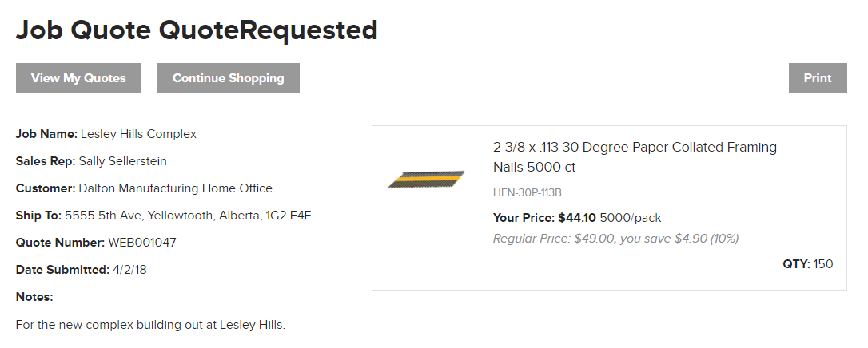This screenshot has height=348, width=868.
Task: Click the 5000/pack unit label
Action: click(631, 218)
